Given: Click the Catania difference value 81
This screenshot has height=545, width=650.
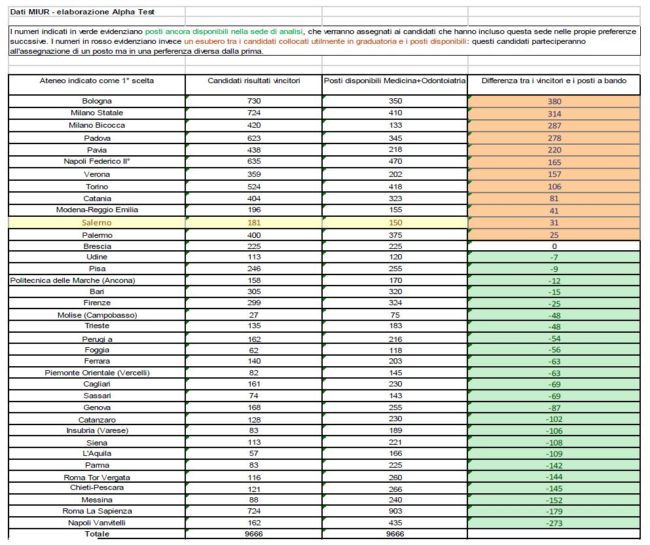Looking at the screenshot, I should tap(554, 199).
